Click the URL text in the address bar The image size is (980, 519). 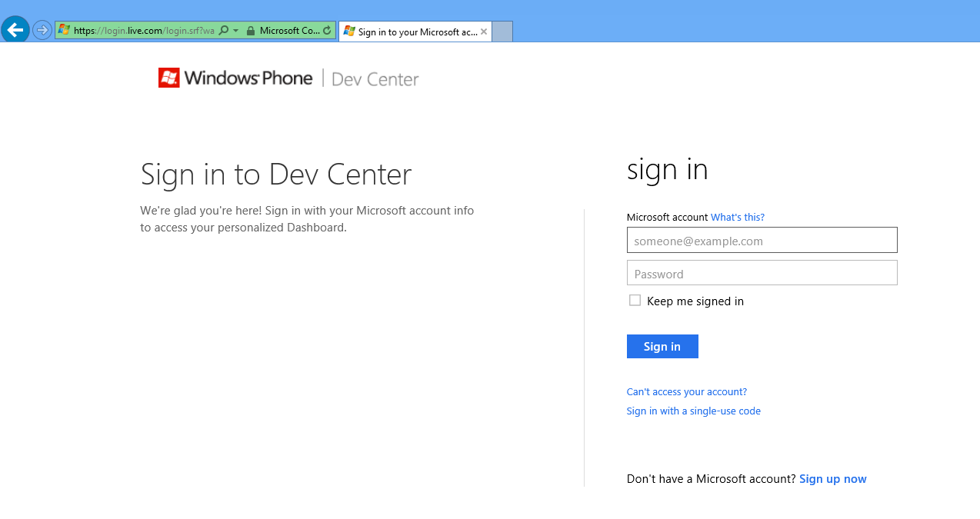click(143, 31)
